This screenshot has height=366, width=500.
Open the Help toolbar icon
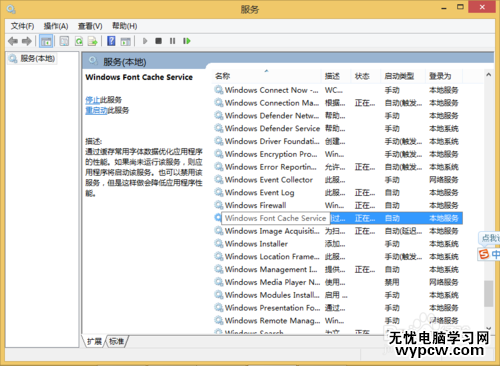[x=111, y=41]
